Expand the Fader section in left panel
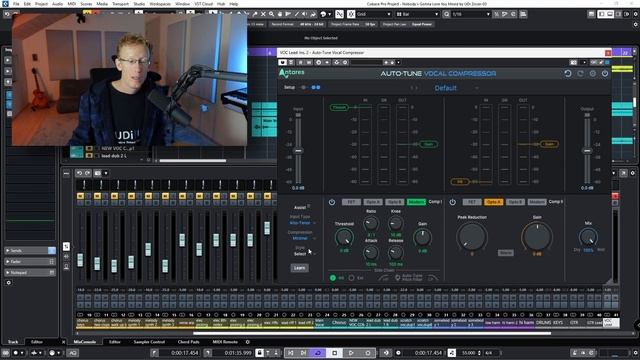Screen dimensions: 640x360 31,261
